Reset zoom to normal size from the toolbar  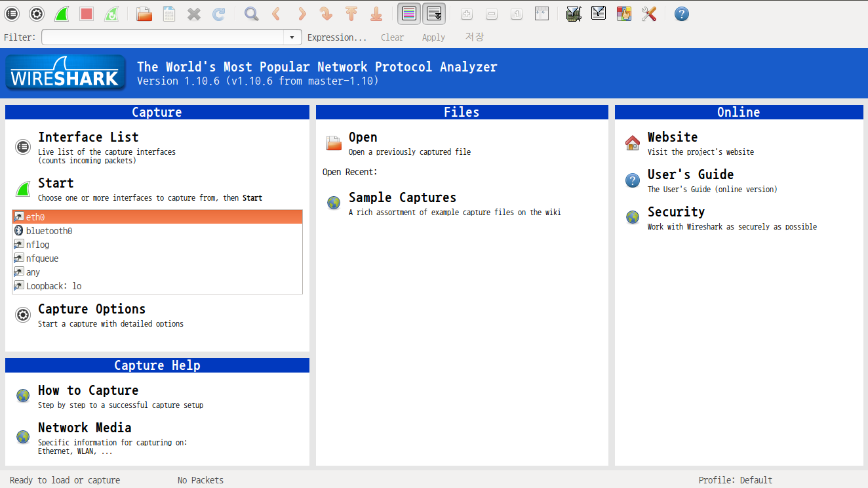coord(517,14)
